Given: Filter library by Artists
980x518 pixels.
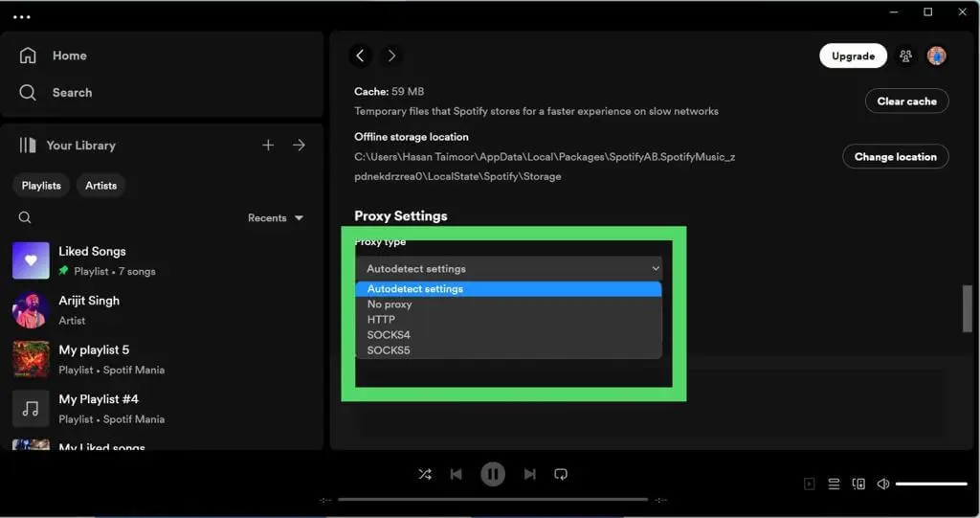Looking at the screenshot, I should pyautogui.click(x=101, y=185).
